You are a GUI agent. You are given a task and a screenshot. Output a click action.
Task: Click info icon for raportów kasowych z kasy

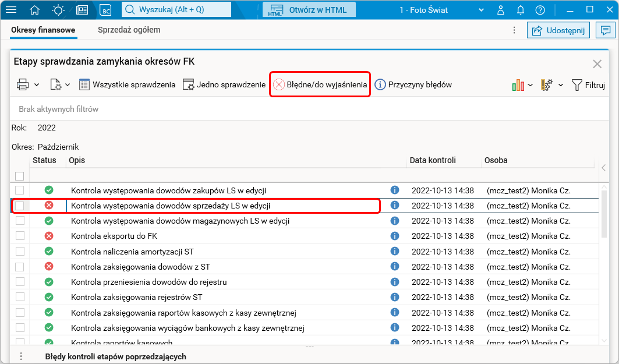[x=394, y=313]
